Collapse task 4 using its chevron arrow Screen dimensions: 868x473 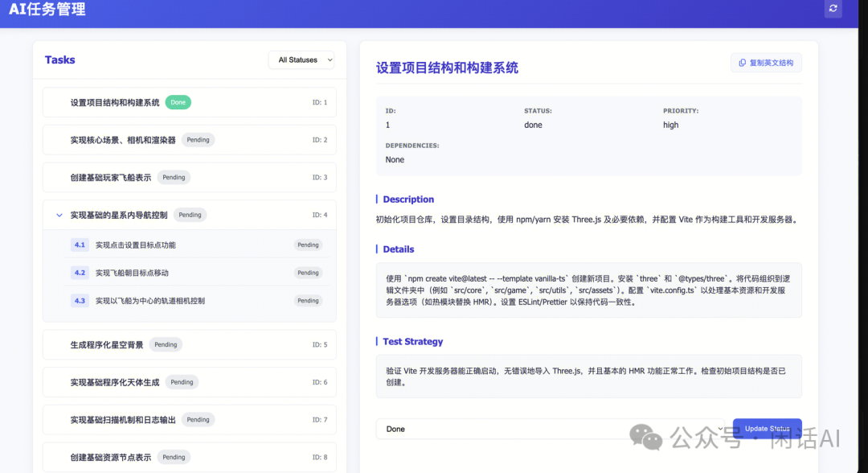[x=59, y=215]
